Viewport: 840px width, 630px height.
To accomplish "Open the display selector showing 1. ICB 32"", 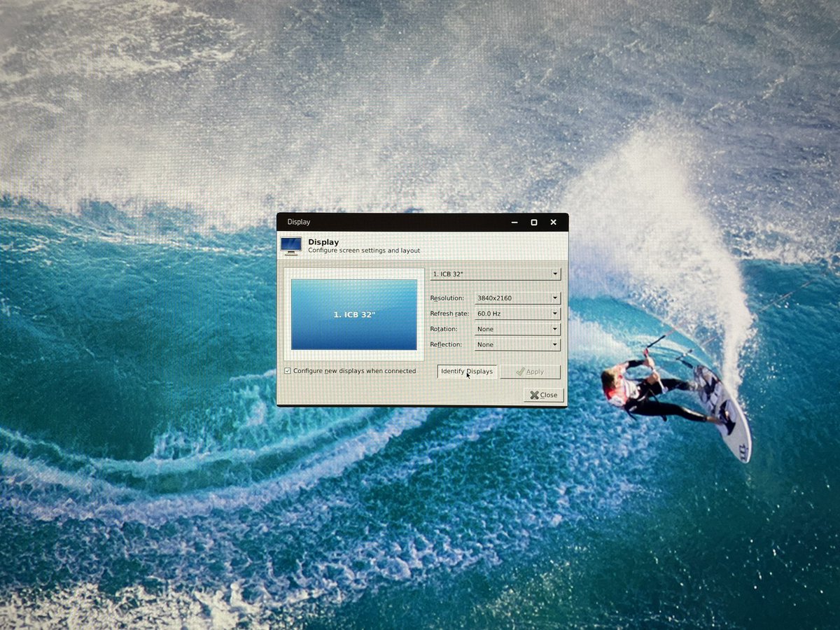I will coord(496,274).
